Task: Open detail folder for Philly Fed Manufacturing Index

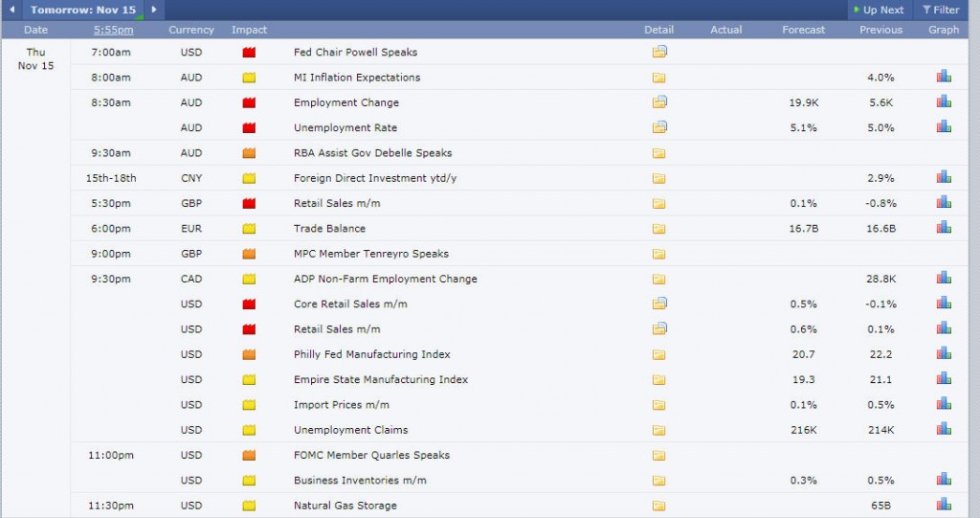Action: tap(658, 354)
